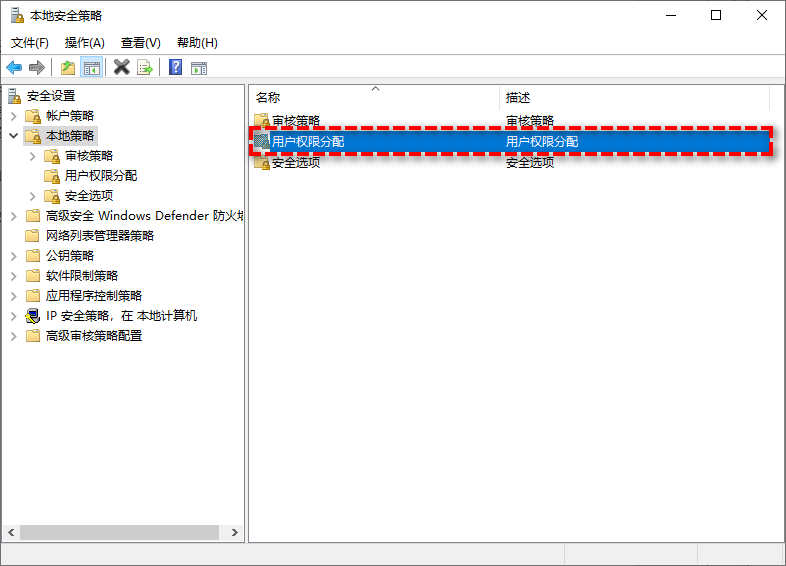Expand the 审核策略 node in tree
This screenshot has height=566, width=786.
pos(33,156)
